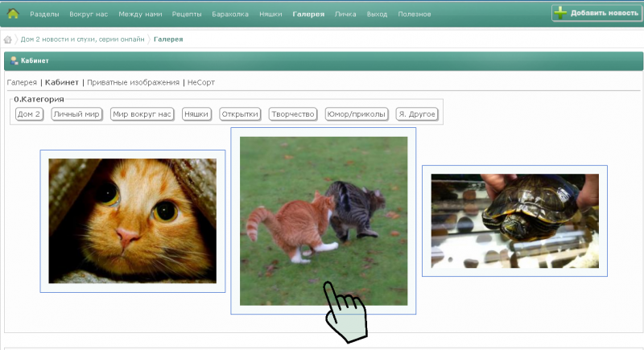Screen dimensions: 644x350
Task: Open the two cats on grass thumbnail
Action: 324,220
